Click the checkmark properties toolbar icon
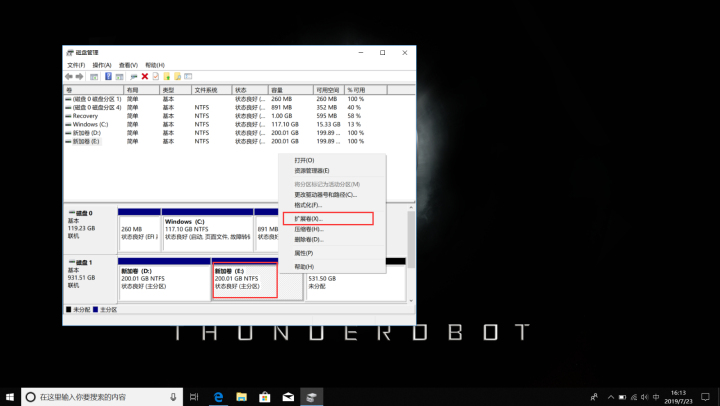 coord(156,76)
